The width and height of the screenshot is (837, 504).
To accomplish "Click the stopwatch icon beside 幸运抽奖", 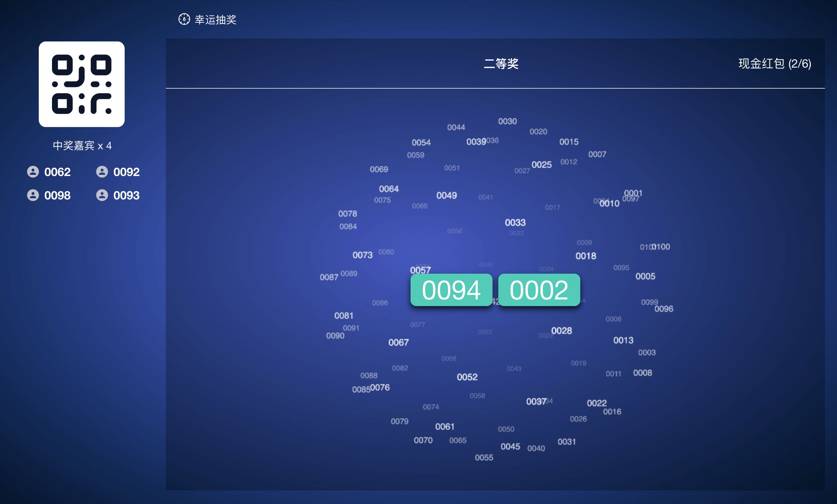I will (184, 20).
